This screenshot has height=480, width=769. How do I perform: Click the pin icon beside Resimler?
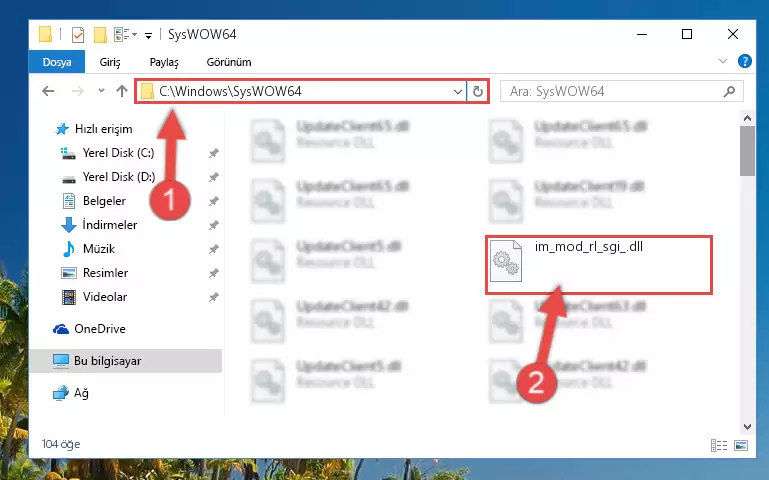[213, 274]
